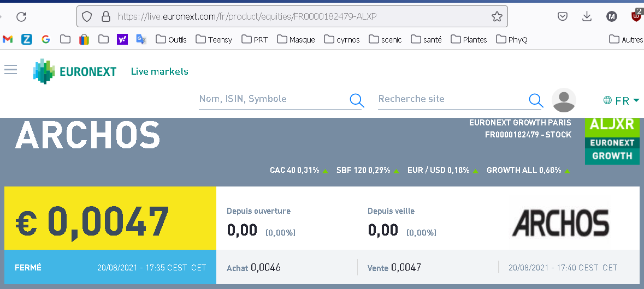Viewport: 644px width, 289px height.
Task: Type in the Nom, ISIN, Symbole field
Action: coord(272,99)
